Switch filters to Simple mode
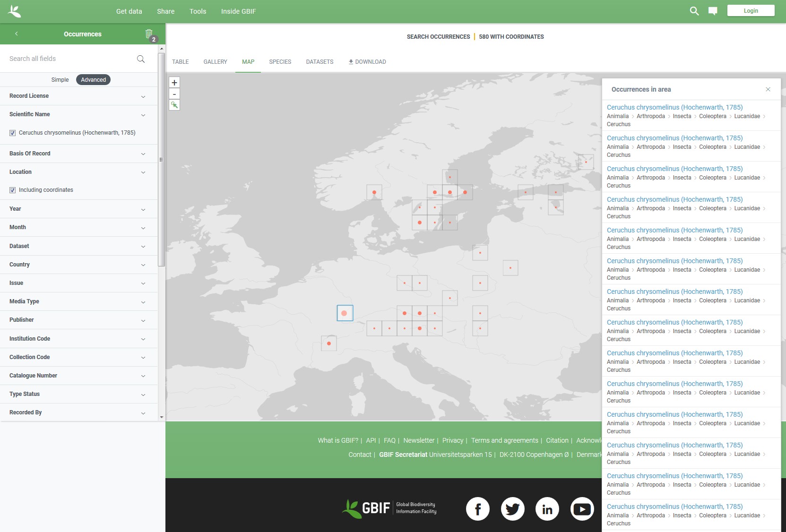The width and height of the screenshot is (786, 532). click(x=60, y=80)
